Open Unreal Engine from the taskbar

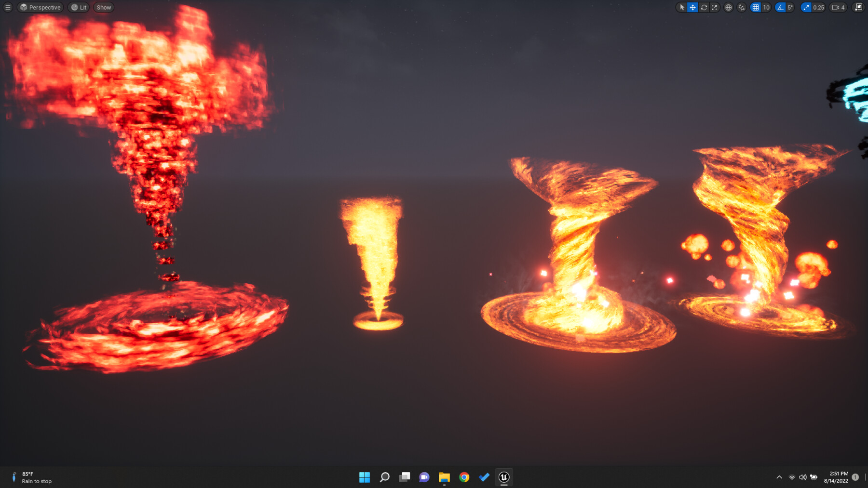coord(504,477)
